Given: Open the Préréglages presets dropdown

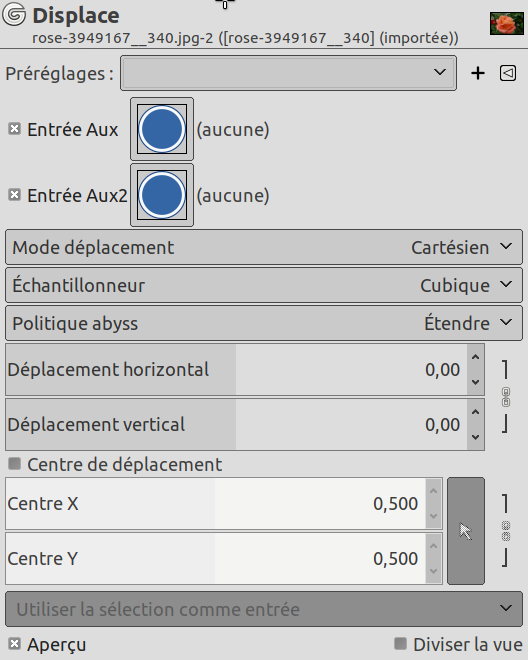Looking at the screenshot, I should [x=288, y=73].
